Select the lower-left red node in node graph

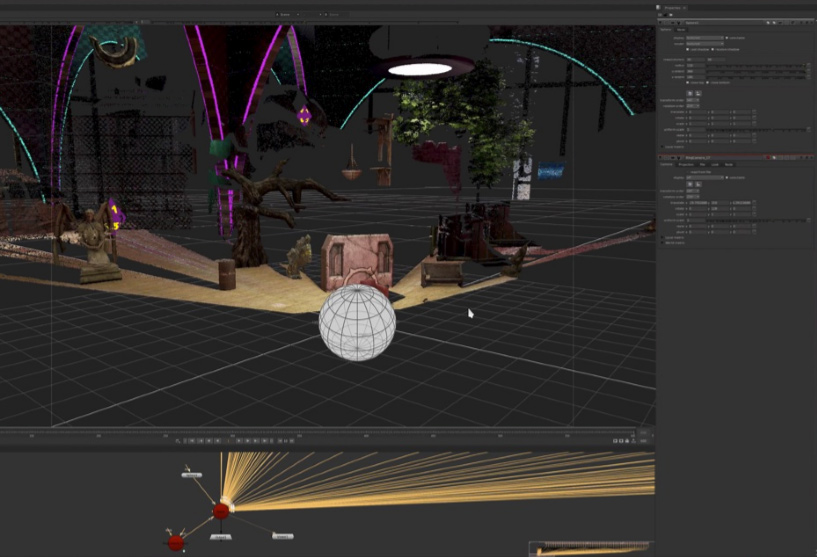click(176, 542)
